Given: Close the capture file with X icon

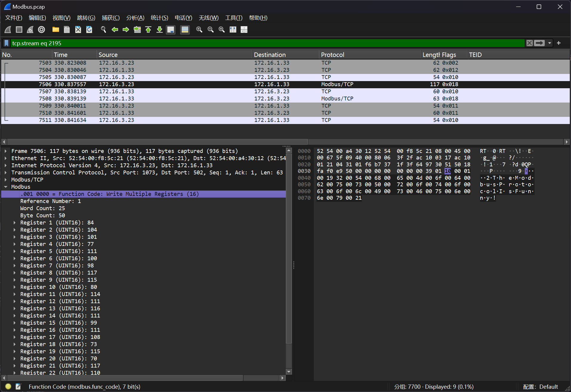Looking at the screenshot, I should (78, 30).
